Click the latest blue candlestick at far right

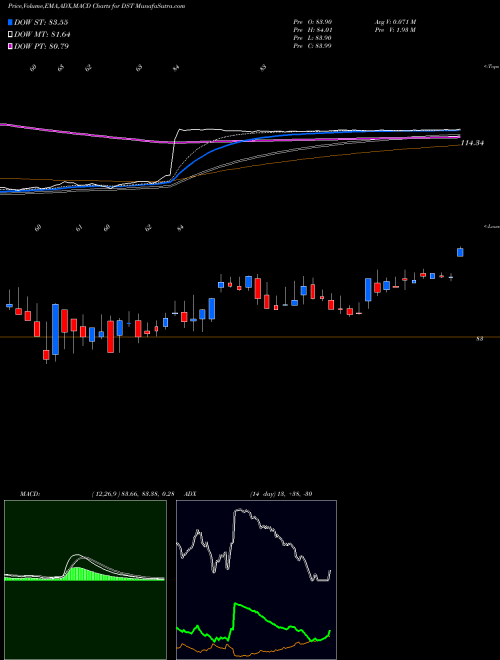(460, 252)
